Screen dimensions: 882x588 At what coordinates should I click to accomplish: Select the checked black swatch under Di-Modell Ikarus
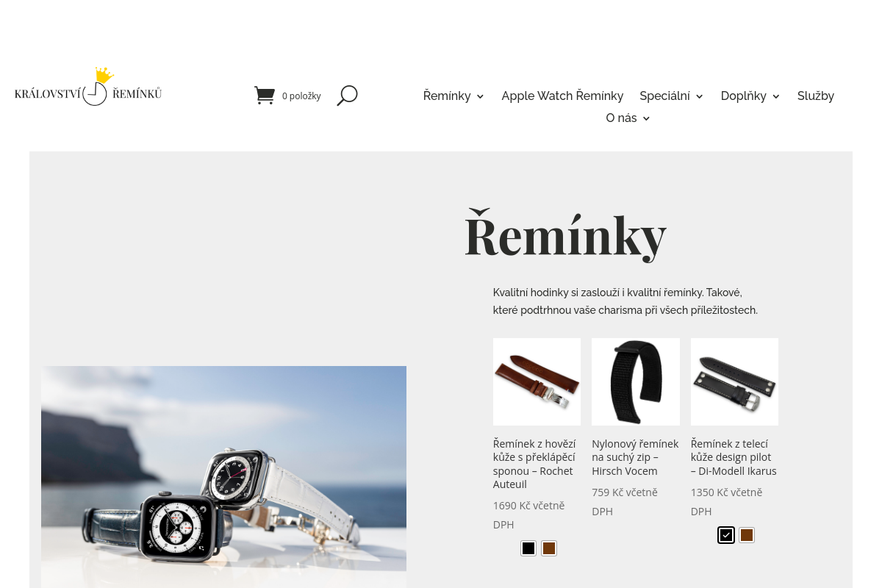click(x=726, y=535)
